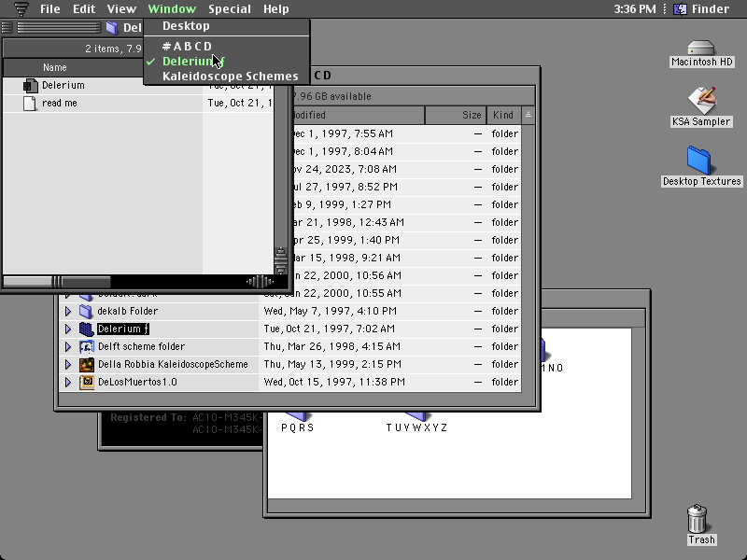The height and width of the screenshot is (560, 747).
Task: Open the Edit menu
Action: (84, 8)
